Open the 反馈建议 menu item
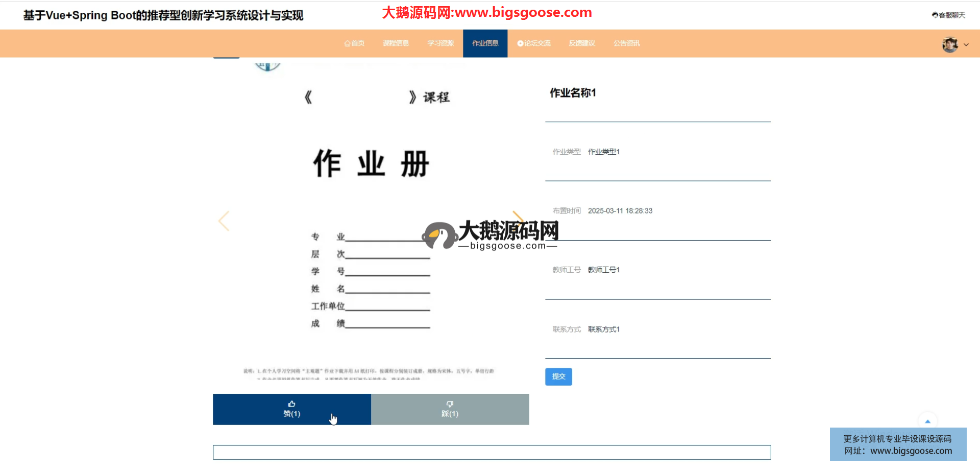This screenshot has height=471, width=980. [582, 43]
